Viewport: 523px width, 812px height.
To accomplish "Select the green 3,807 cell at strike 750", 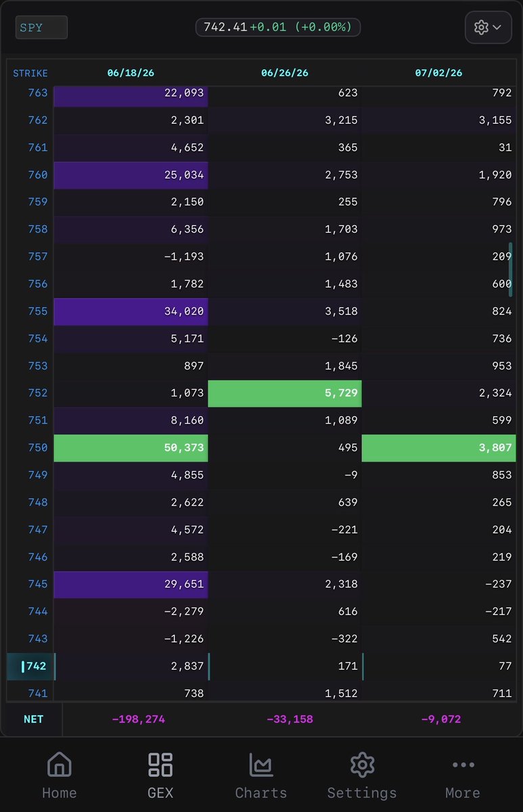I will tap(438, 448).
